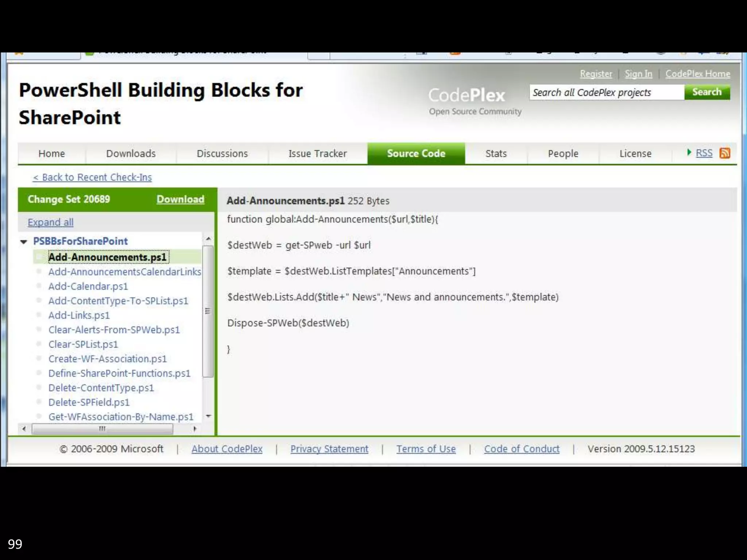This screenshot has height=560, width=747.
Task: Go to the Issue Tracker tab
Action: 317,153
